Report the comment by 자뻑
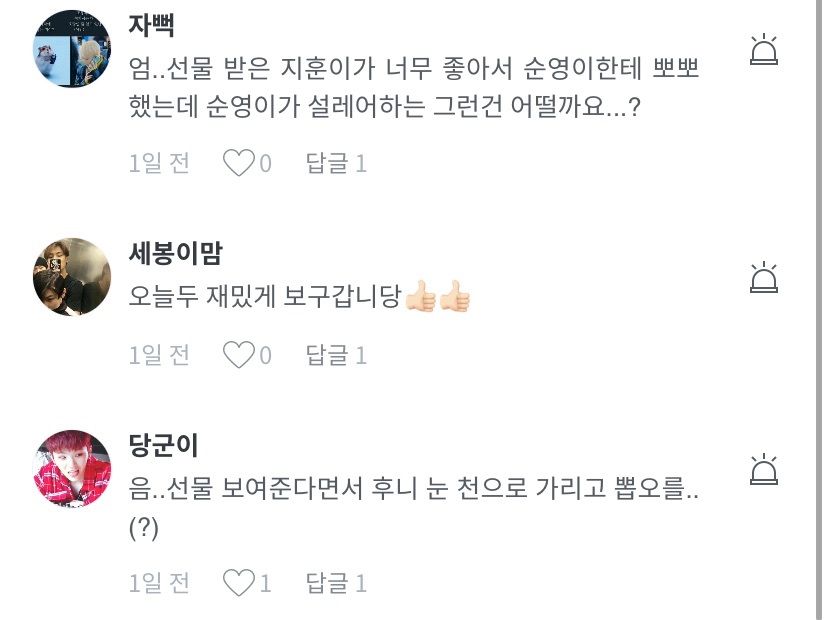The width and height of the screenshot is (828, 620). tap(763, 50)
